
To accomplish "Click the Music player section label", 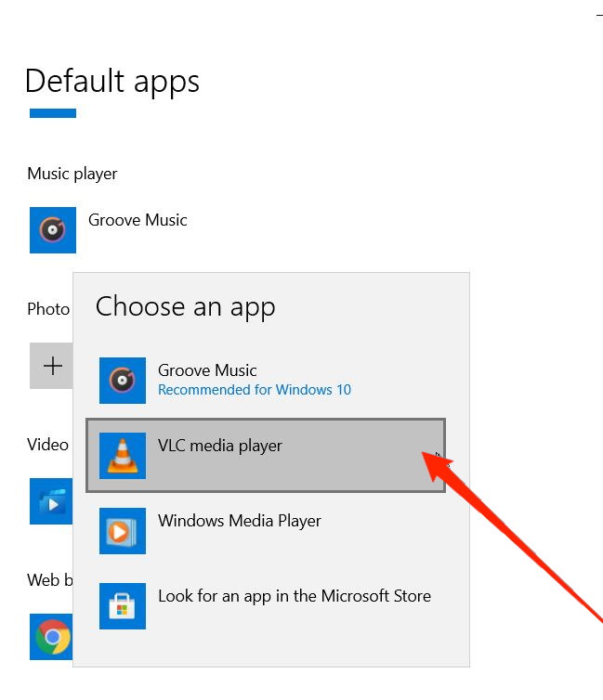I will [x=72, y=174].
